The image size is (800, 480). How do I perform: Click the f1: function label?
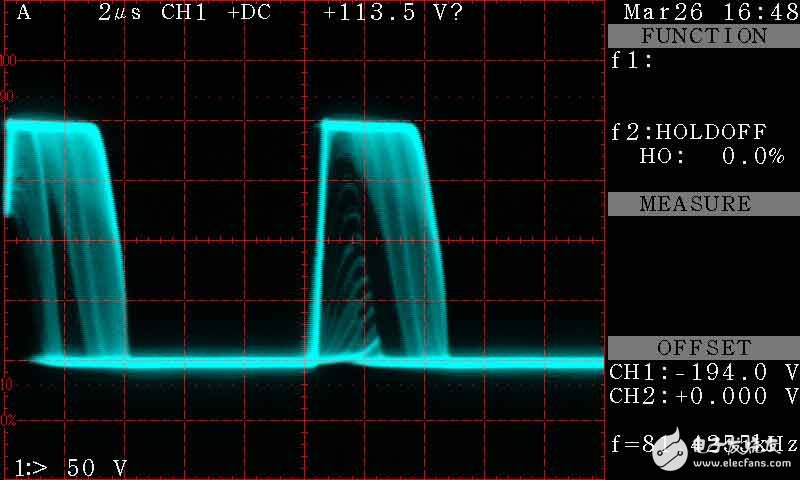click(x=632, y=61)
